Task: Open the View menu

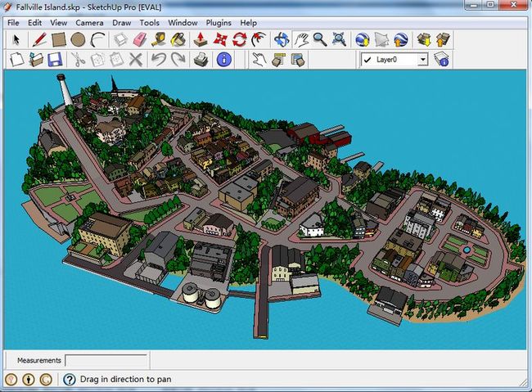Action: pos(59,23)
